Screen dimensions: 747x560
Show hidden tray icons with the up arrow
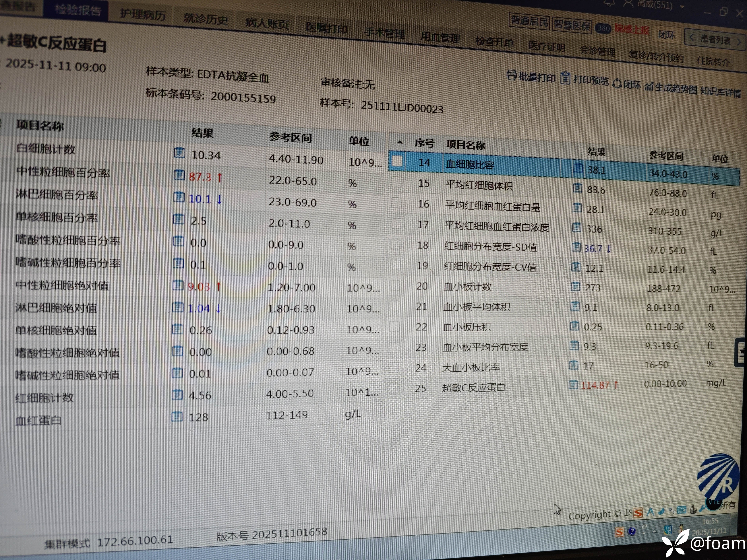655,531
